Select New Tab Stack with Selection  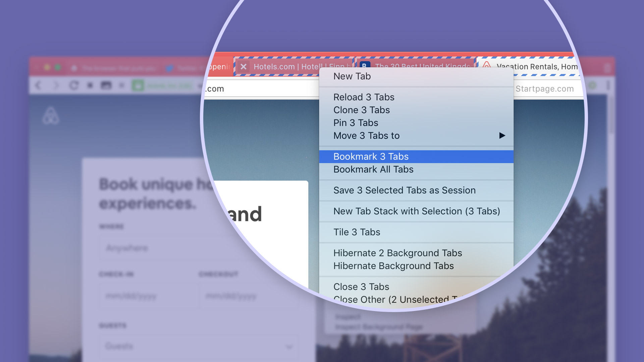pyautogui.click(x=417, y=211)
